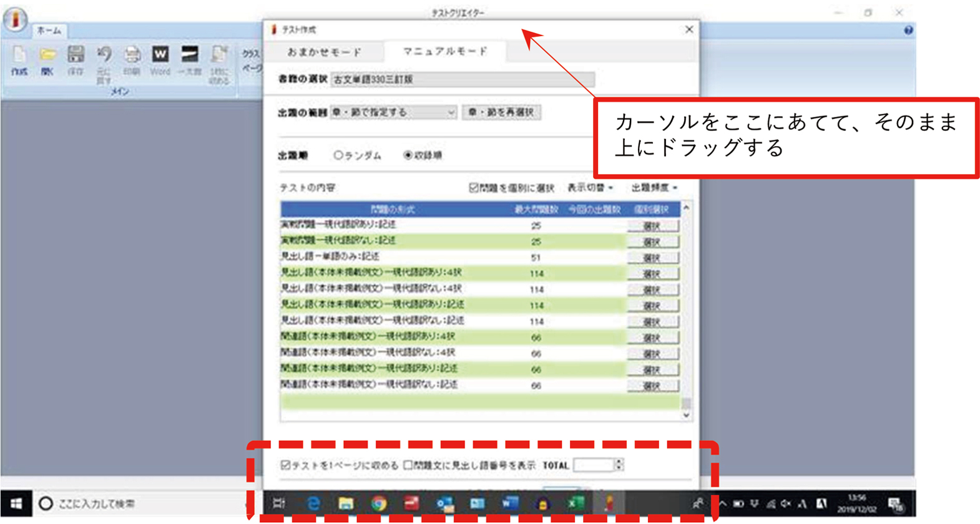The height and width of the screenshot is (524, 980).
Task: Expand the 表示切替 dropdown
Action: click(590, 188)
